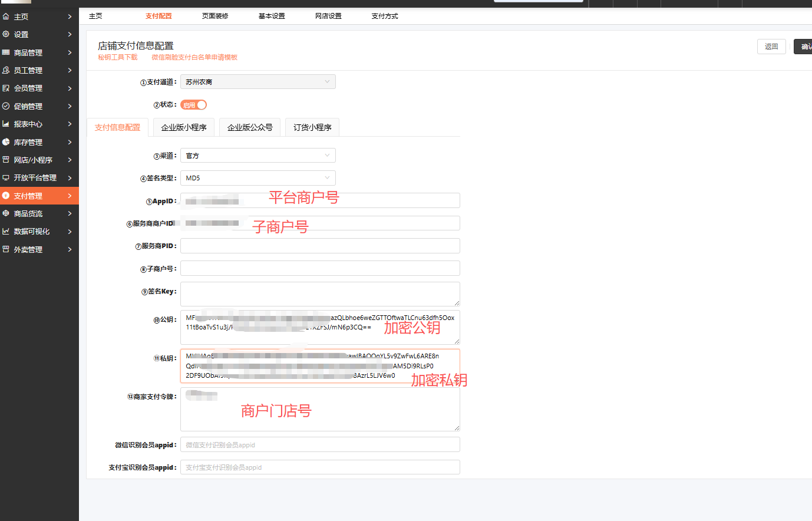This screenshot has height=521, width=812.
Task: Switch to the 订货小程序 tab
Action: coord(312,127)
